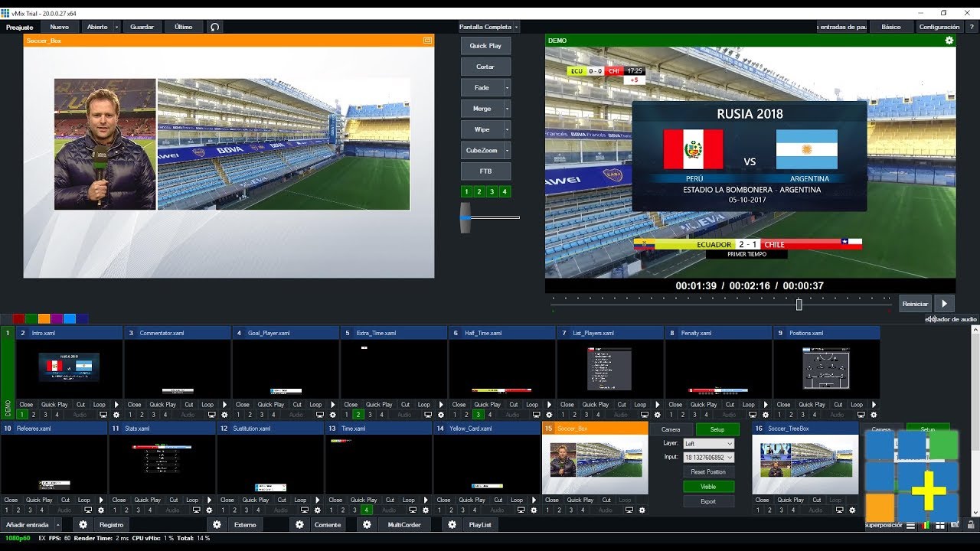
Task: Open Último in the top bar
Action: coord(184,27)
